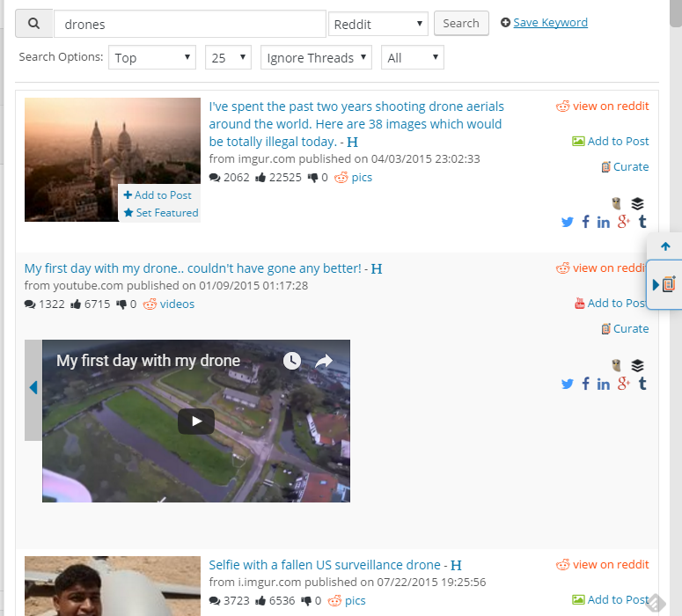682x616 pixels.
Task: Share drone aerials post on Tumblr
Action: pos(642,222)
